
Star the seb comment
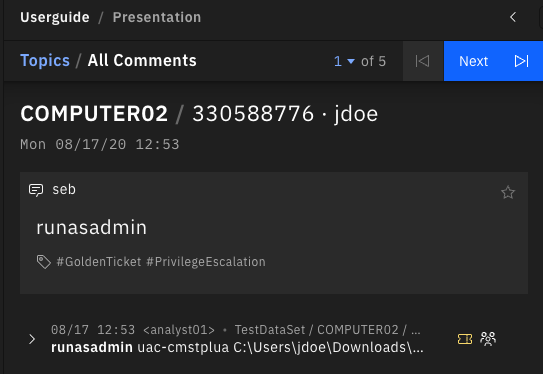point(508,192)
